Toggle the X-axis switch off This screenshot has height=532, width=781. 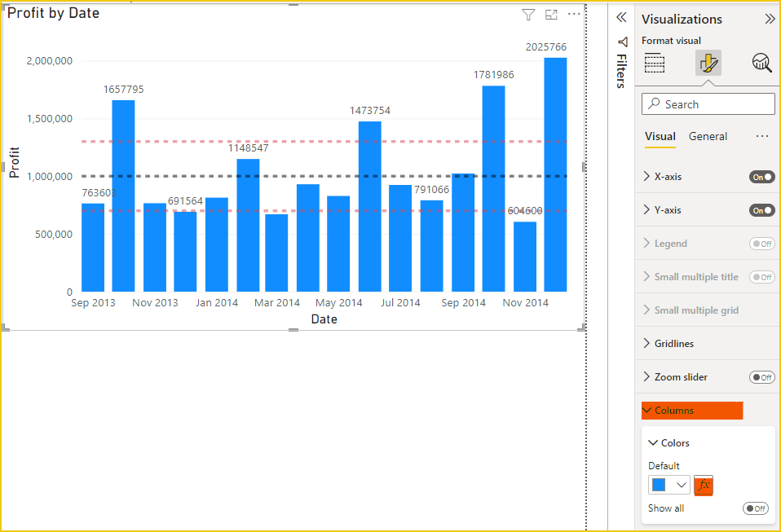point(762,177)
